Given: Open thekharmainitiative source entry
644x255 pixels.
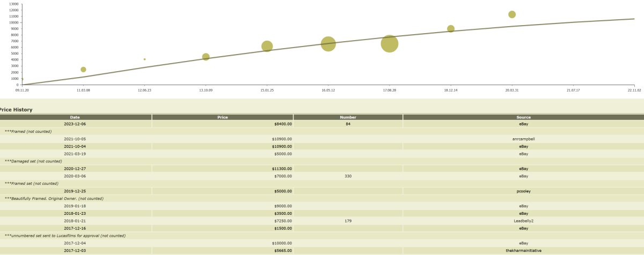Looking at the screenshot, I should [524, 250].
